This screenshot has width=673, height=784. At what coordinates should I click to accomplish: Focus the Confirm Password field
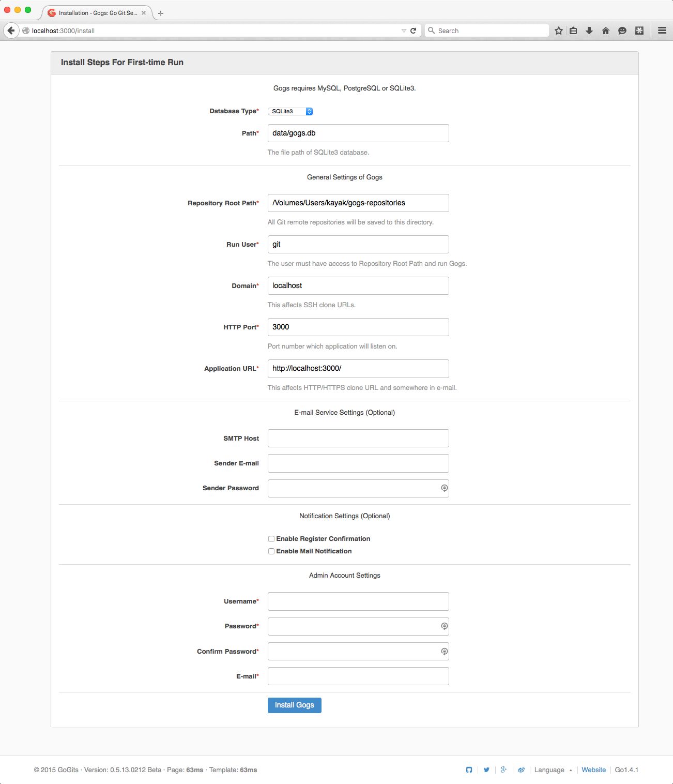(358, 651)
